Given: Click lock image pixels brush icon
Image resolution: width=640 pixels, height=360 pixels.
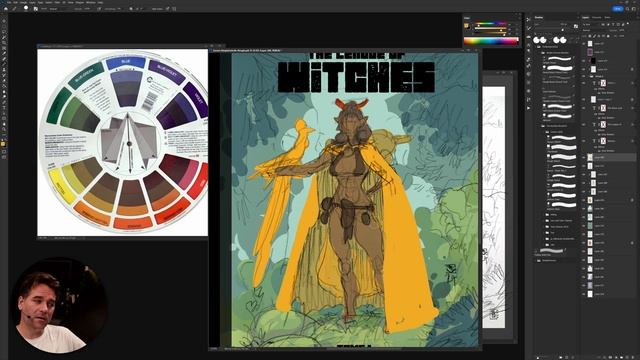Looking at the screenshot, I should pyautogui.click(x=594, y=36).
